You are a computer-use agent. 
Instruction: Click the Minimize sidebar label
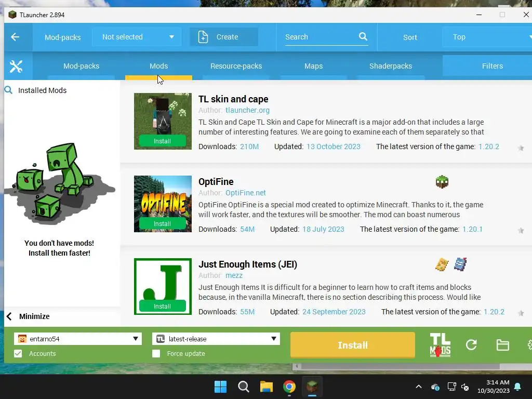click(34, 316)
